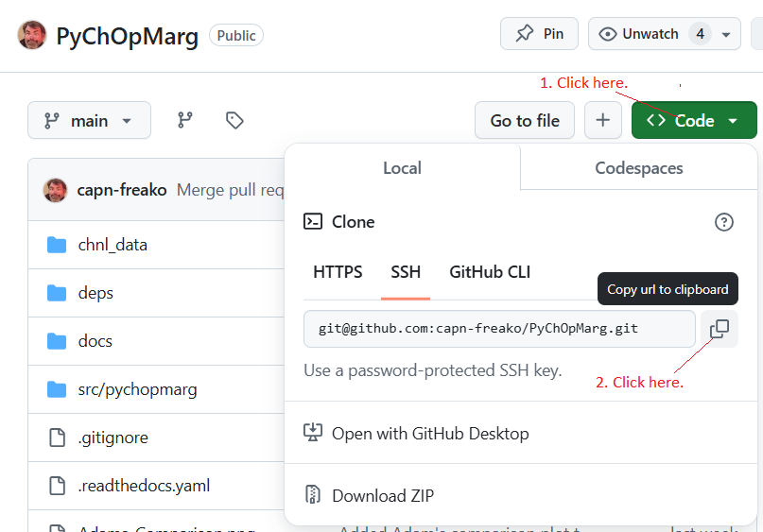Open with GitHub Desktop

(x=430, y=434)
